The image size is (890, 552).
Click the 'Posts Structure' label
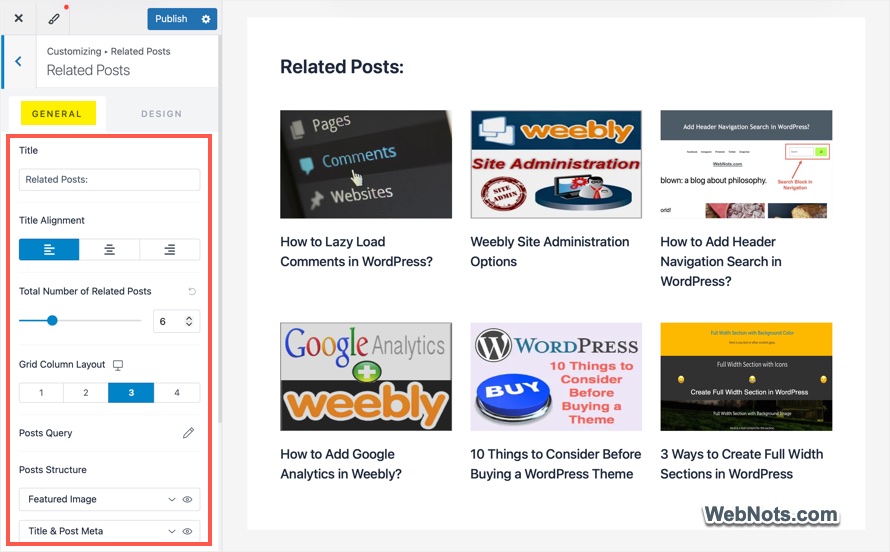[x=53, y=470]
